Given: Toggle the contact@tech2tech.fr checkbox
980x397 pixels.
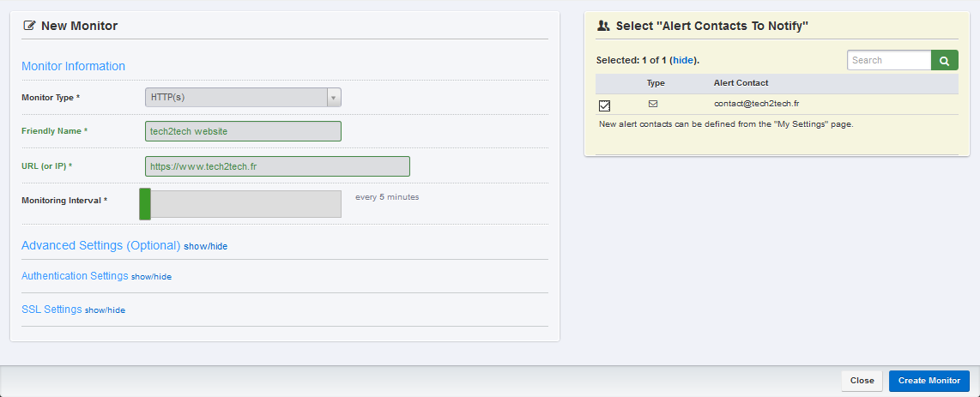Looking at the screenshot, I should [x=604, y=105].
